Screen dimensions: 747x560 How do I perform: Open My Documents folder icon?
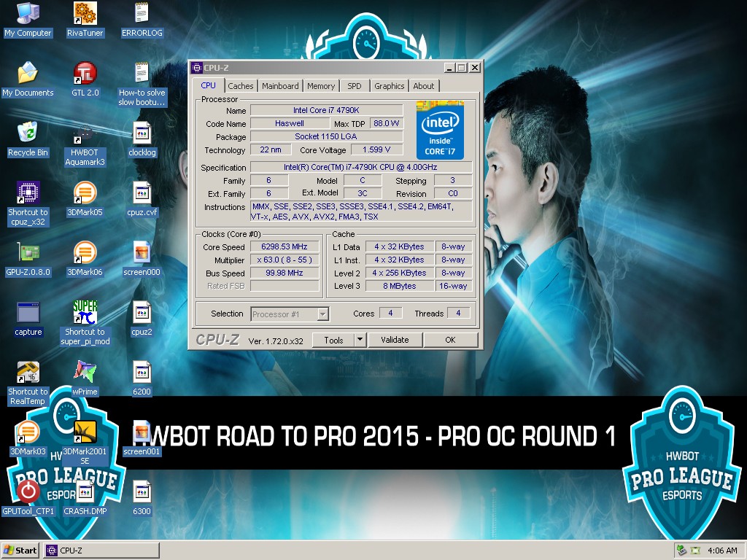[x=28, y=79]
